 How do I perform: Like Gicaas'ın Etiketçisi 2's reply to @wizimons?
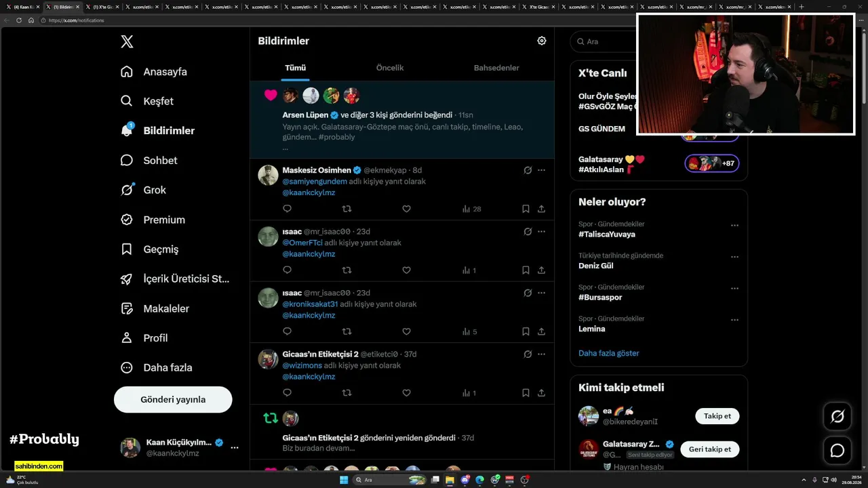406,392
